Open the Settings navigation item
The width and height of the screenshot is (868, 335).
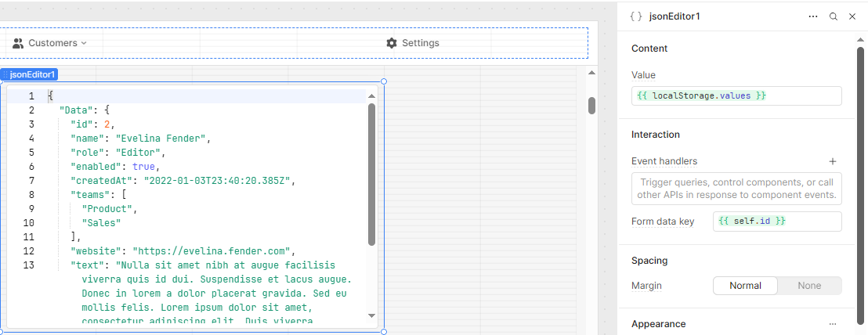[413, 43]
